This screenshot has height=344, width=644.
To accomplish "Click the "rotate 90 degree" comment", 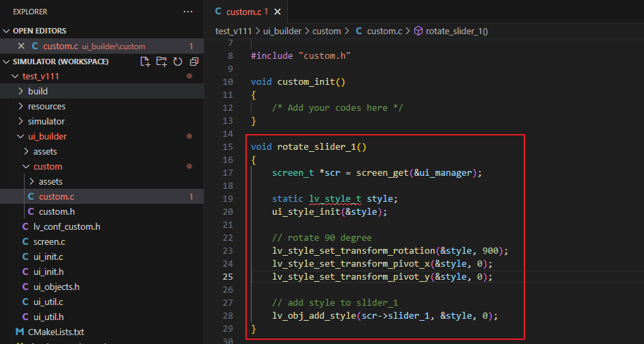I will [322, 237].
